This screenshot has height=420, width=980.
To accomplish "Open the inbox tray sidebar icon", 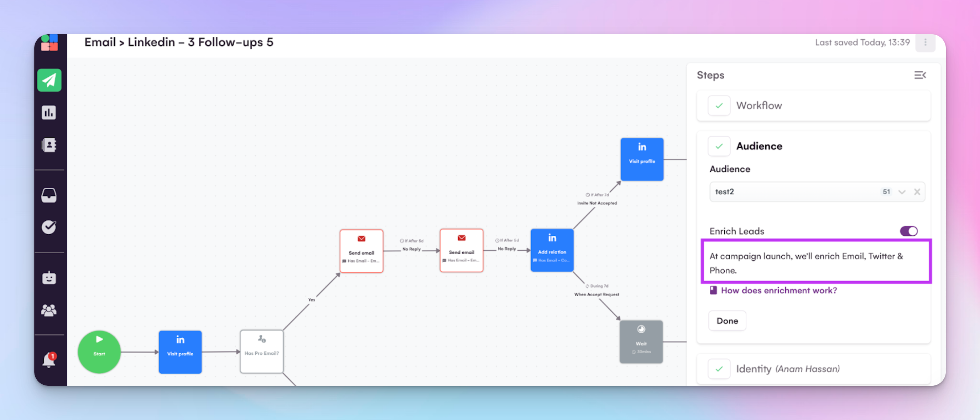I will click(49, 195).
